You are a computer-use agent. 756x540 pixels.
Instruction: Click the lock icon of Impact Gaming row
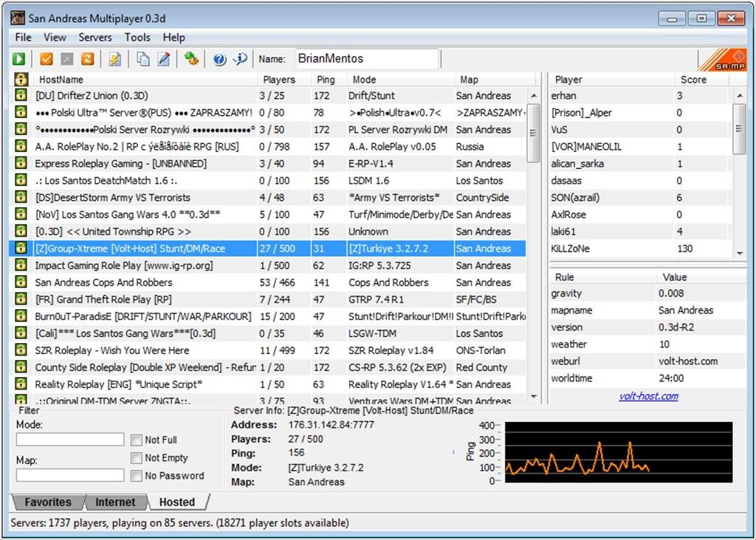(21, 264)
